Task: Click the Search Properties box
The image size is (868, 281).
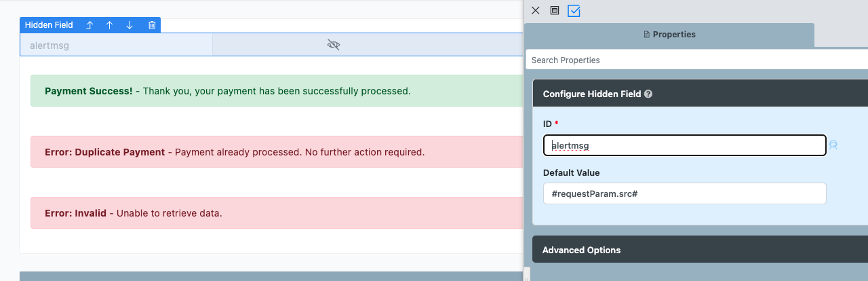Action: [697, 60]
